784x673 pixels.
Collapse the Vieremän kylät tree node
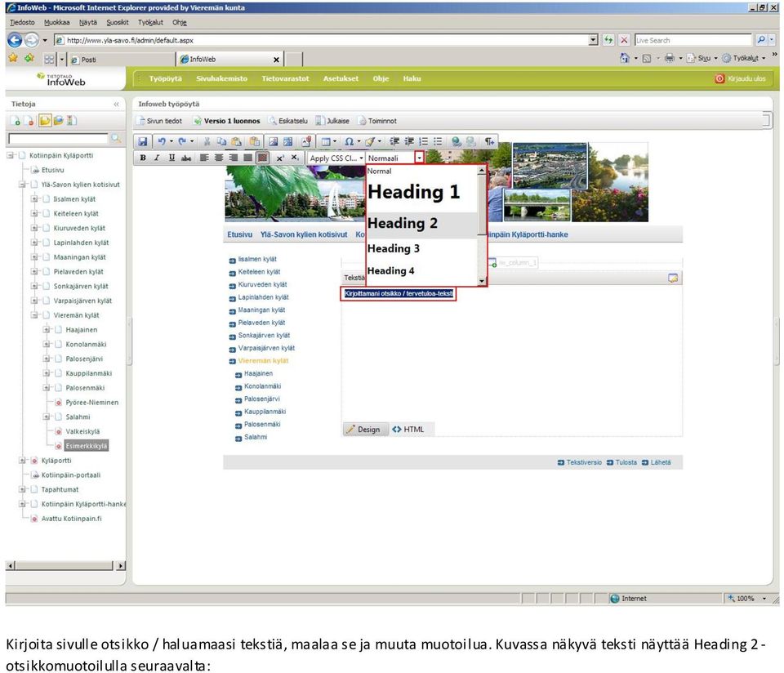pyautogui.click(x=34, y=315)
